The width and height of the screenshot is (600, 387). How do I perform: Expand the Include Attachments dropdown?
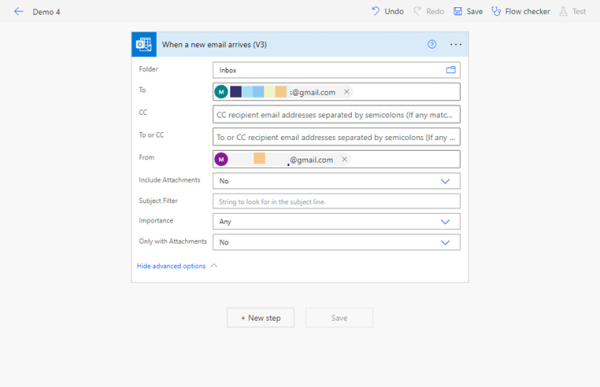[445, 181]
